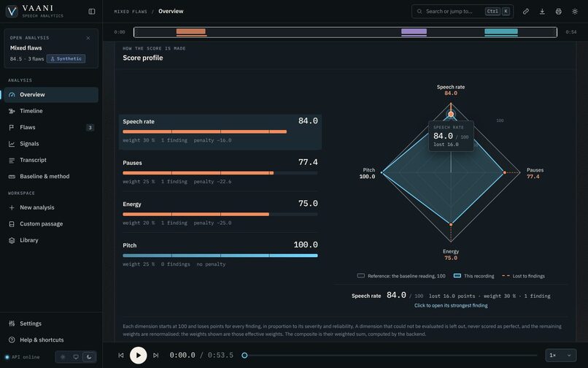Click the Speech rate score bar

(x=220, y=132)
